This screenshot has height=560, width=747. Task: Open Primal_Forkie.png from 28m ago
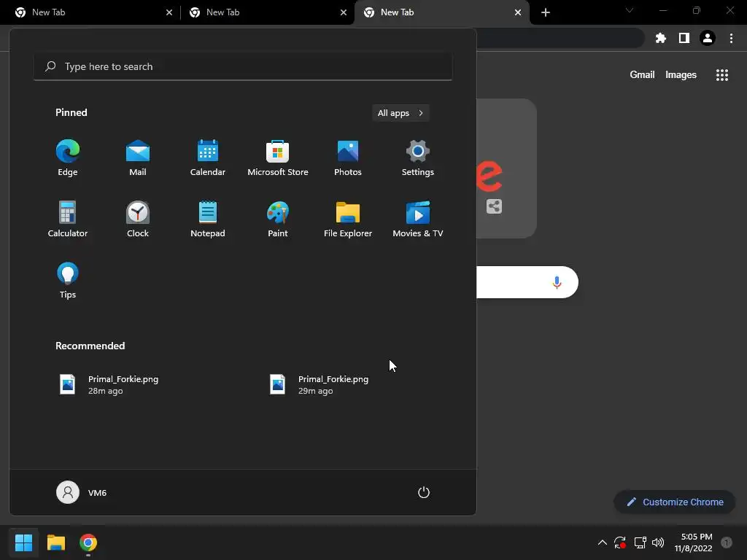coord(109,385)
